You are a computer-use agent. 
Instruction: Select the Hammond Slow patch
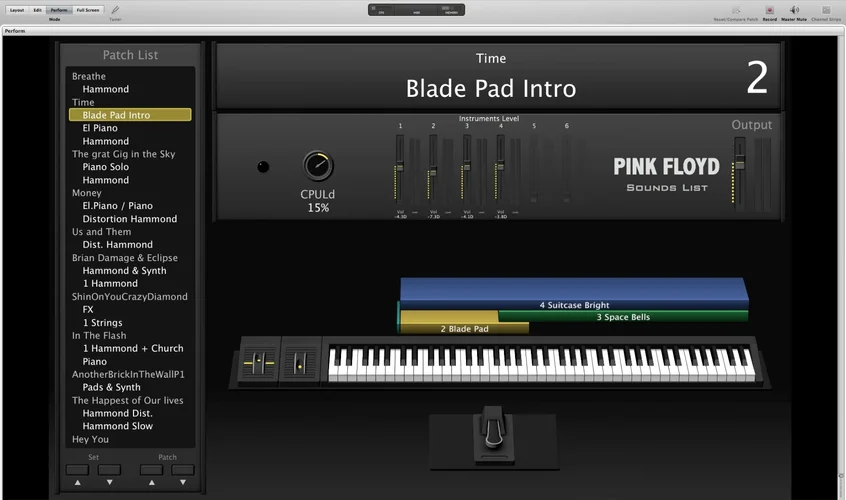coord(118,426)
